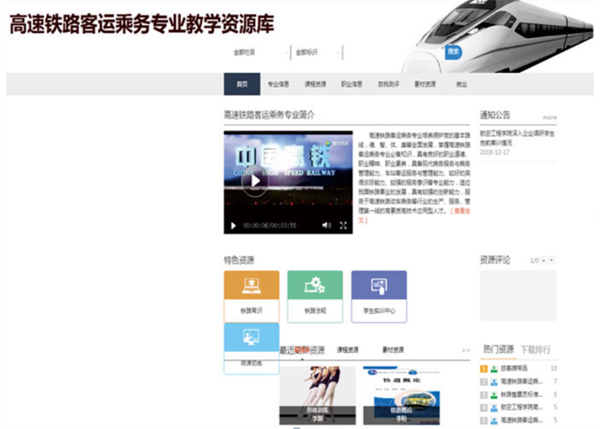Open the 下载排行 download ranking tab
The image size is (600, 429).
click(x=536, y=350)
